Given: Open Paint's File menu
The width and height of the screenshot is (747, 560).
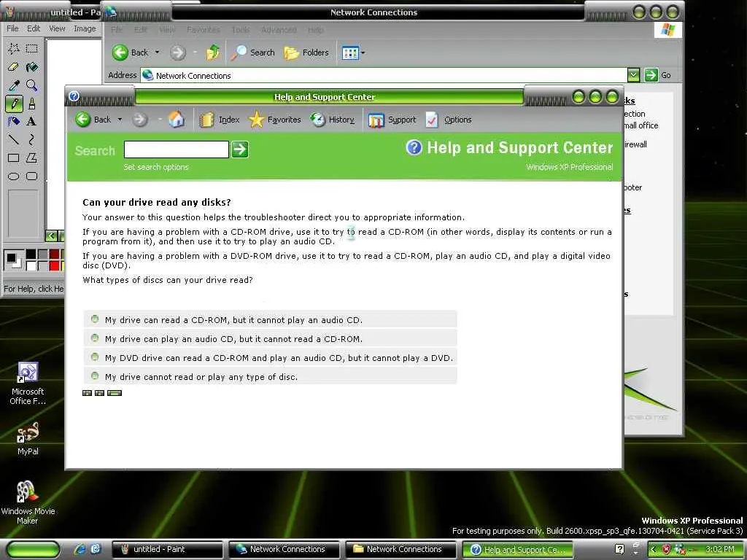Looking at the screenshot, I should 12,28.
